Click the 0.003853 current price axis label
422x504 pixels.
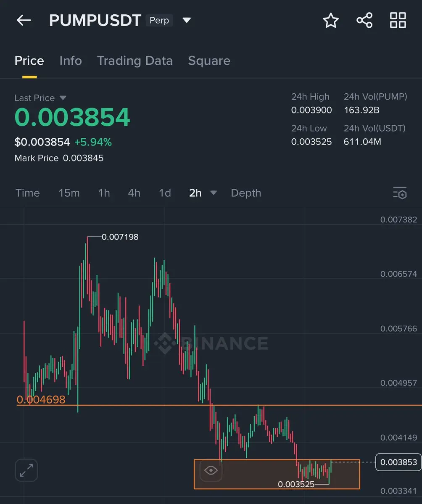coord(398,462)
